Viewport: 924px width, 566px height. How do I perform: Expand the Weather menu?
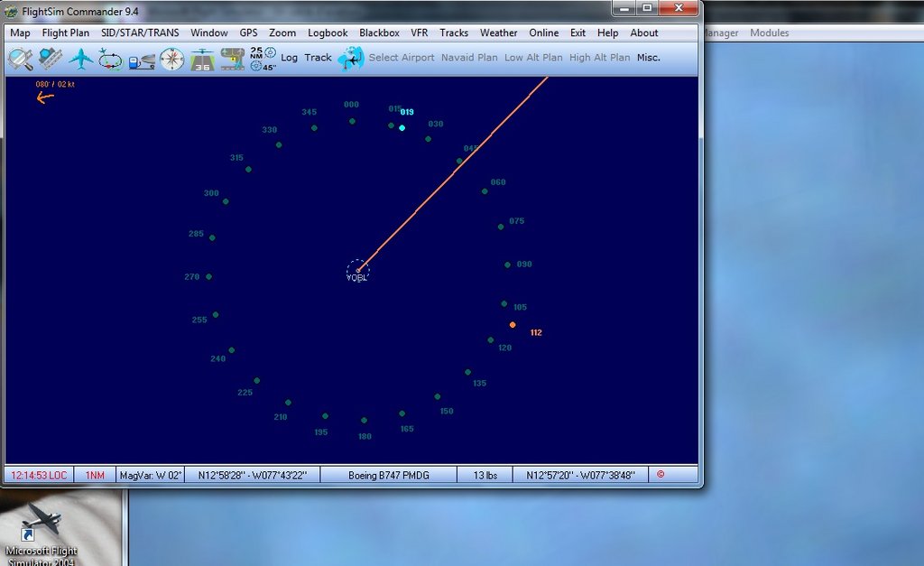coord(498,32)
